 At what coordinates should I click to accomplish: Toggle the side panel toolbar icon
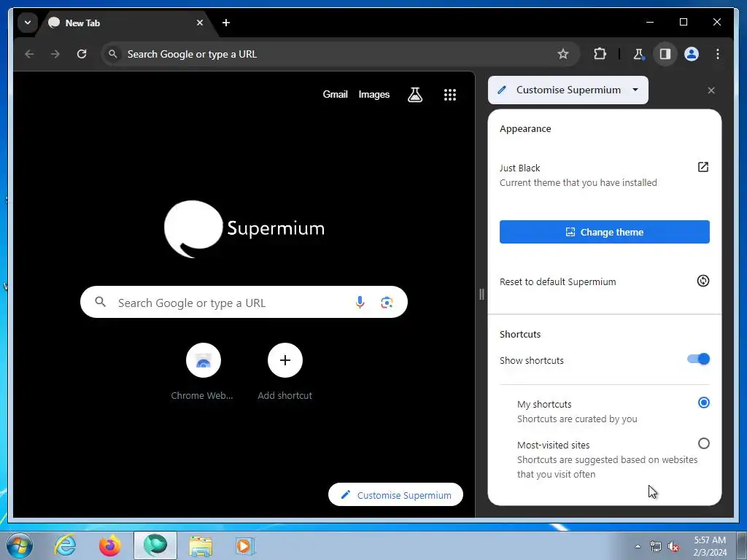tap(665, 54)
